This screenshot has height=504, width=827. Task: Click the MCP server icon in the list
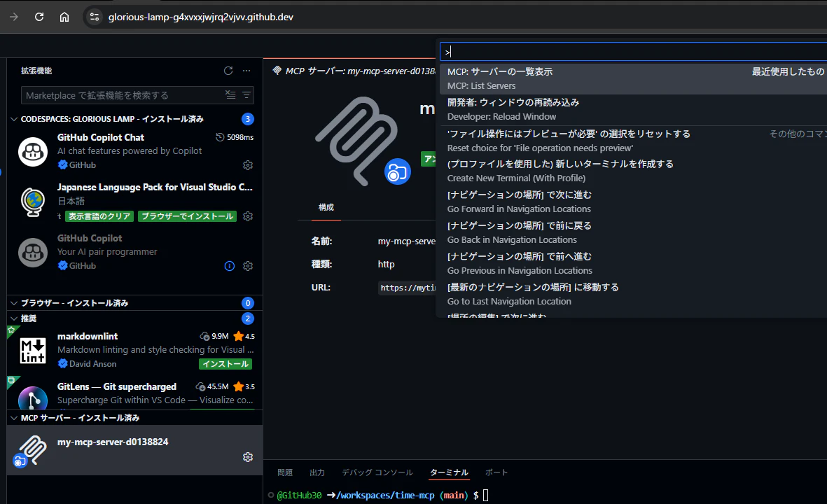pos(30,451)
